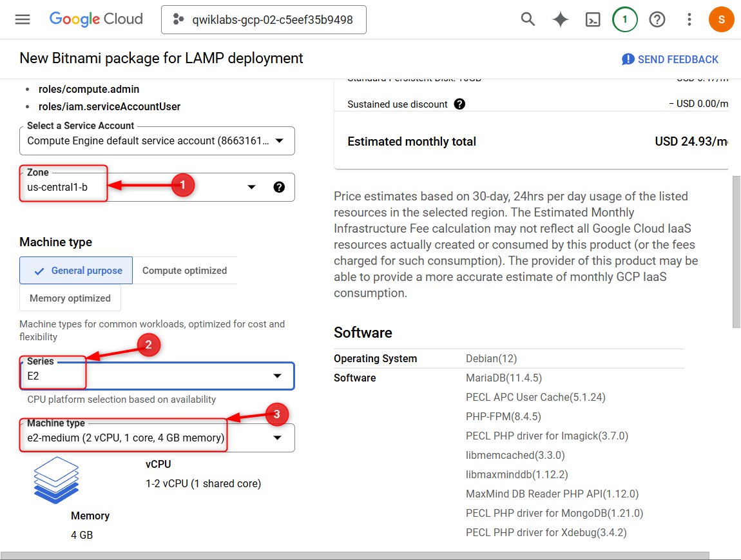
Task: Click the Estimated monthly total label
Action: coord(412,142)
